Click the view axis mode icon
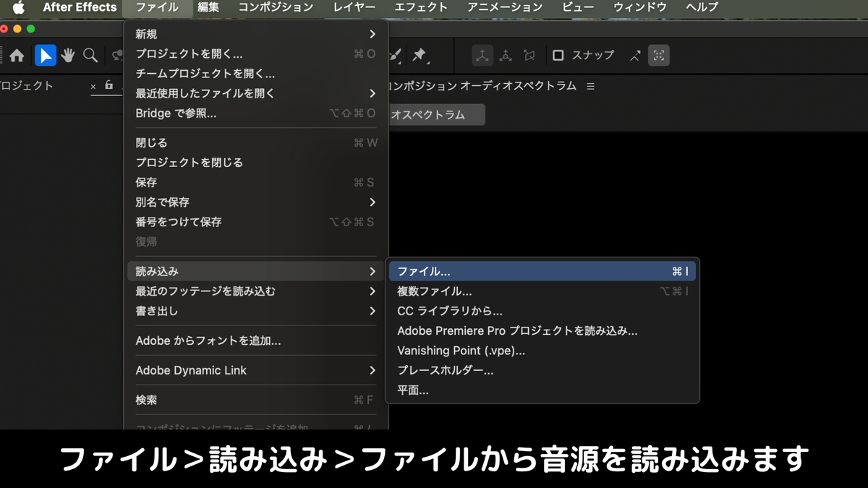The width and height of the screenshot is (868, 488). coord(529,56)
